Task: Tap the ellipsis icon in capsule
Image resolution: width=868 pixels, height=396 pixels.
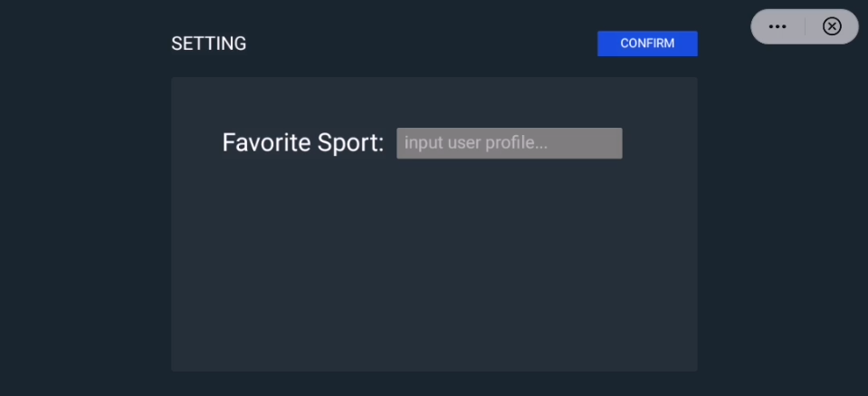Action: [x=777, y=27]
